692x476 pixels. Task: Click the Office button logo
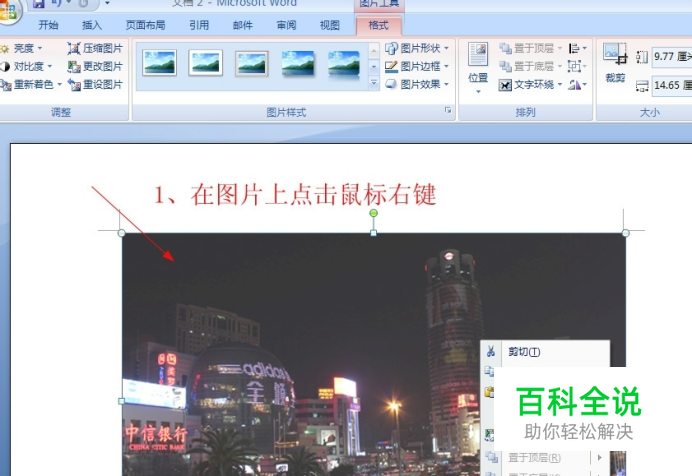pyautogui.click(x=8, y=10)
